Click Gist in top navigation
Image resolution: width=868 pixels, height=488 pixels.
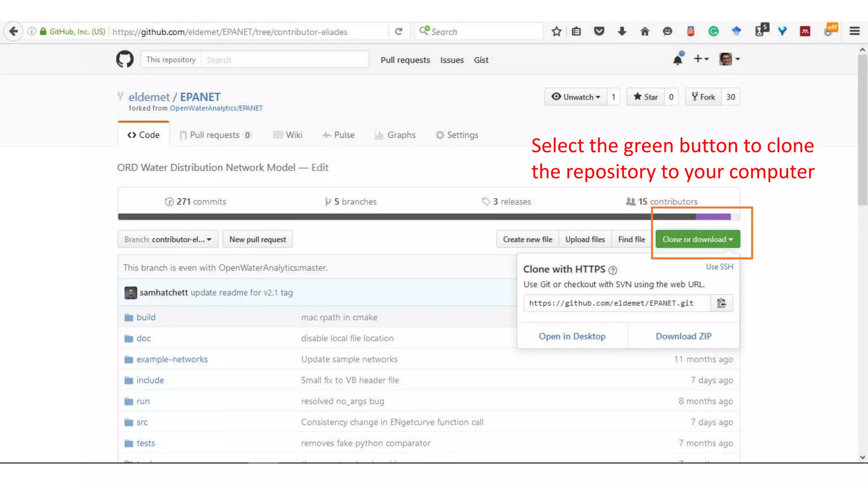[481, 60]
